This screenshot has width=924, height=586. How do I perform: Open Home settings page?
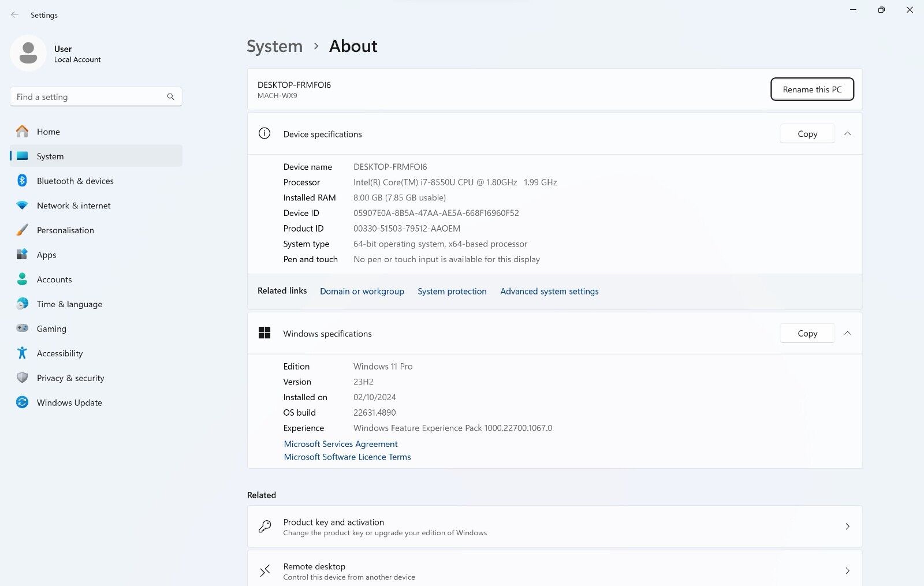[96, 132]
